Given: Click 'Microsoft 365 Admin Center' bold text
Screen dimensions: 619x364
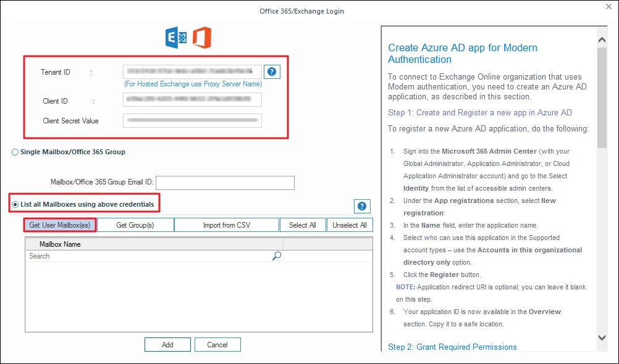Looking at the screenshot, I should (x=489, y=151).
